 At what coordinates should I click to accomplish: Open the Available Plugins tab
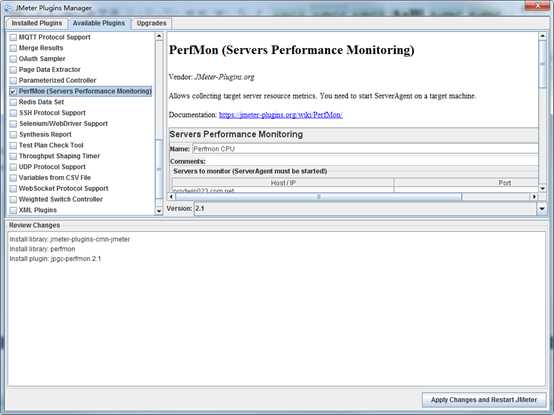(99, 23)
